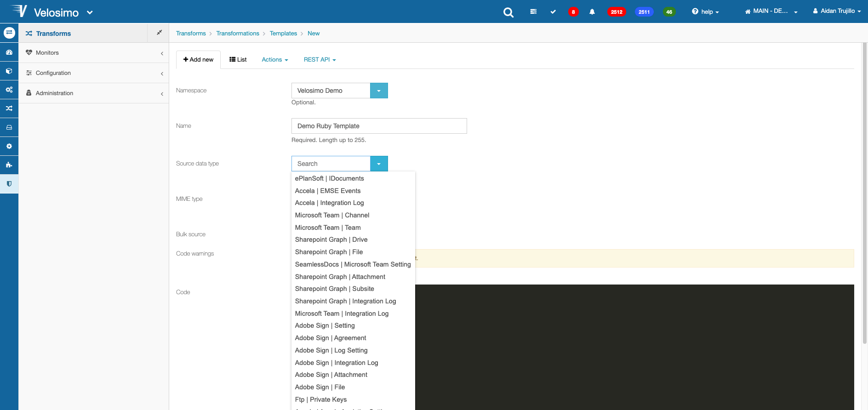Select the cogs icon in left rail
Image resolution: width=868 pixels, height=410 pixels.
(9, 90)
